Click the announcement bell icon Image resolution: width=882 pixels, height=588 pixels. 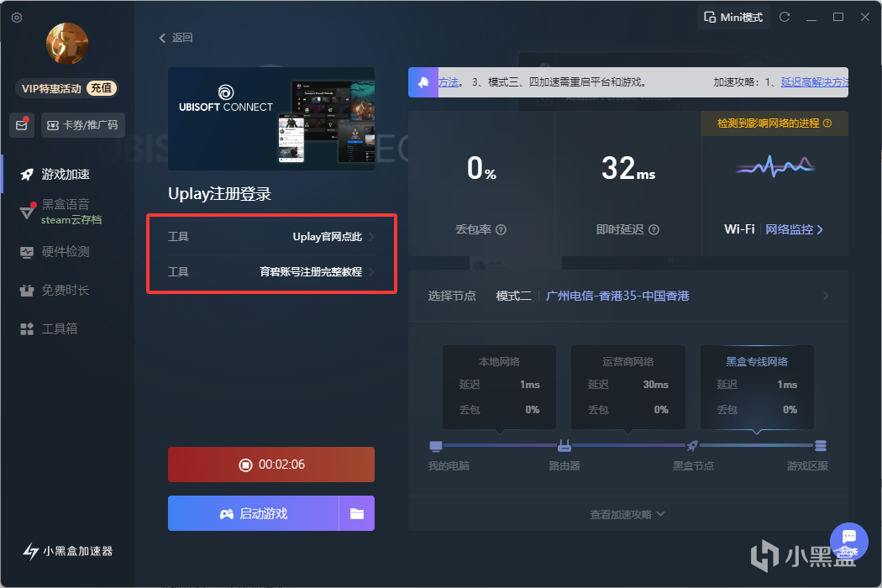[x=423, y=82]
